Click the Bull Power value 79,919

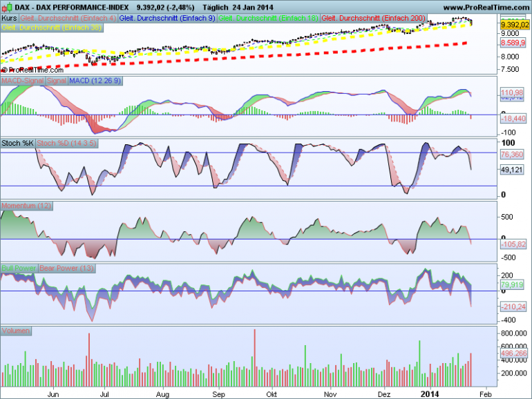click(513, 285)
